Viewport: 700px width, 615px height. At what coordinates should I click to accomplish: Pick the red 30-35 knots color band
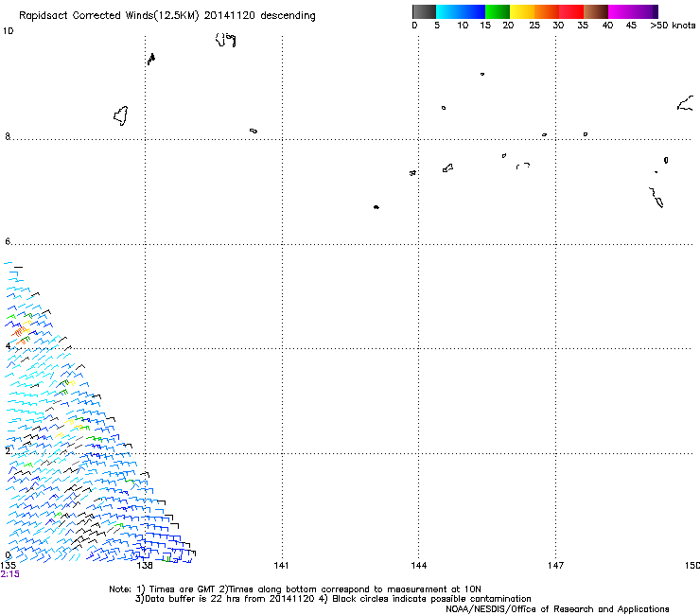pos(571,11)
